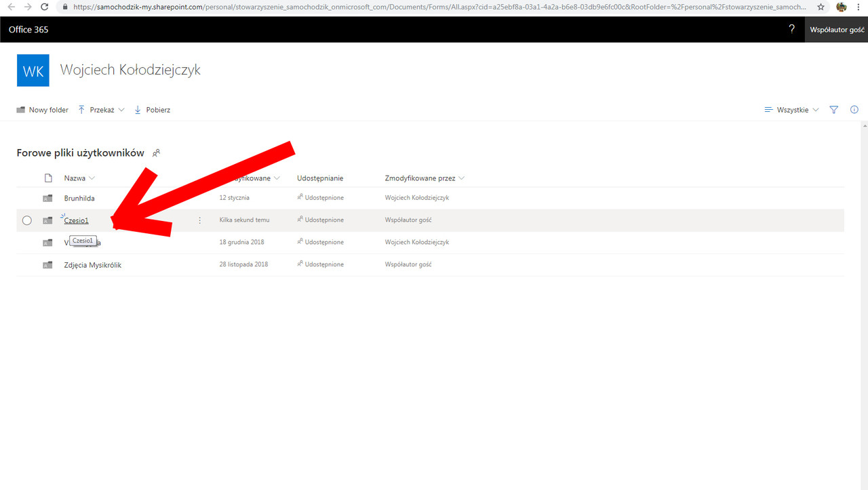868x490 pixels.
Task: Open the Czesio1 folder link
Action: click(75, 220)
